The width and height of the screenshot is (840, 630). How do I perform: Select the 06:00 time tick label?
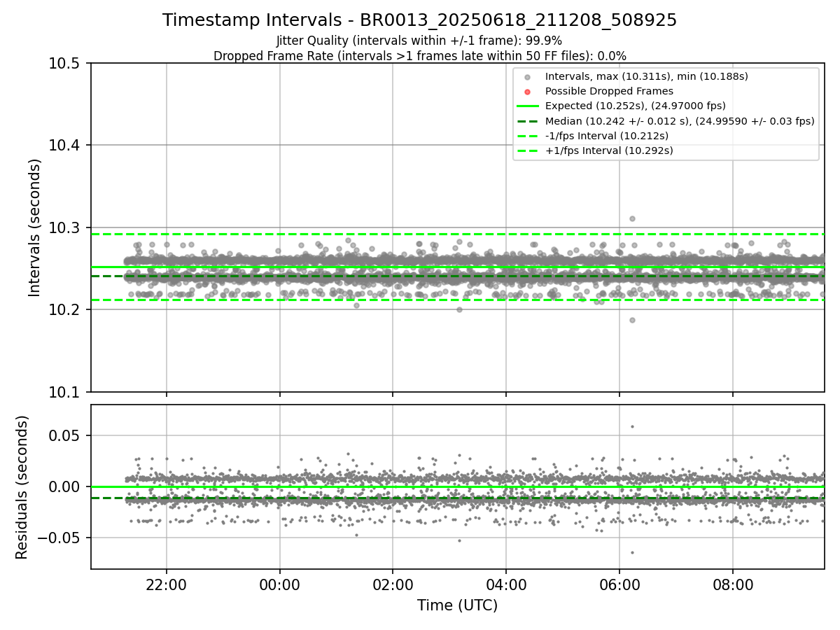pyautogui.click(x=619, y=584)
